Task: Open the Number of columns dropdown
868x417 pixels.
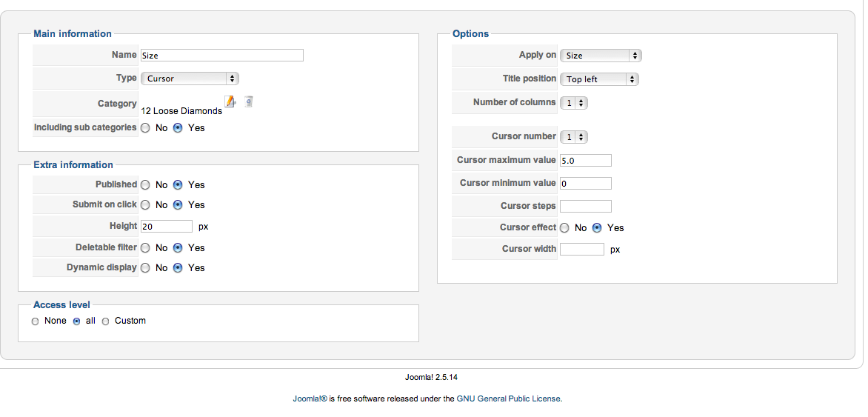Action: tap(574, 104)
